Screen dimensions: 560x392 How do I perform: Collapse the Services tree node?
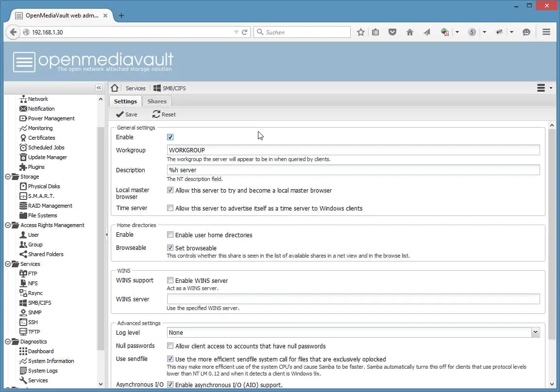coord(7,264)
